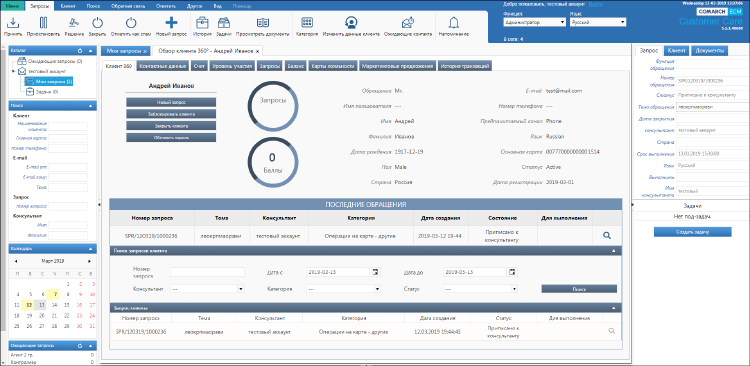
Task: Click the Закрыть power icon
Action: point(97,22)
